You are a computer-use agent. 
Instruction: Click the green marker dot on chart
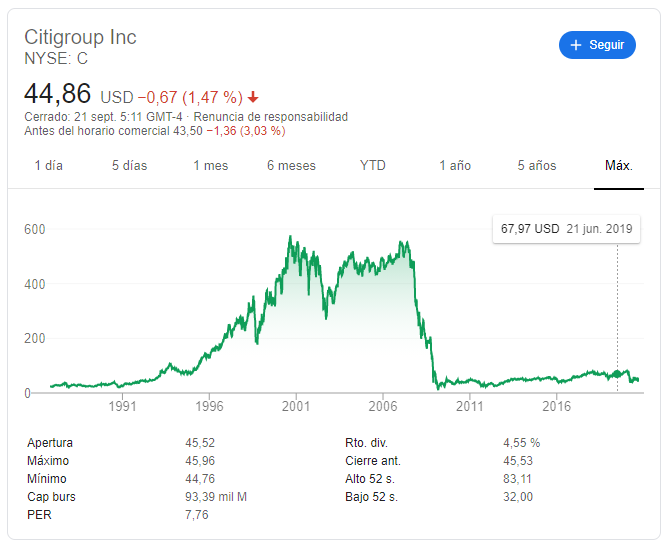[x=617, y=374]
